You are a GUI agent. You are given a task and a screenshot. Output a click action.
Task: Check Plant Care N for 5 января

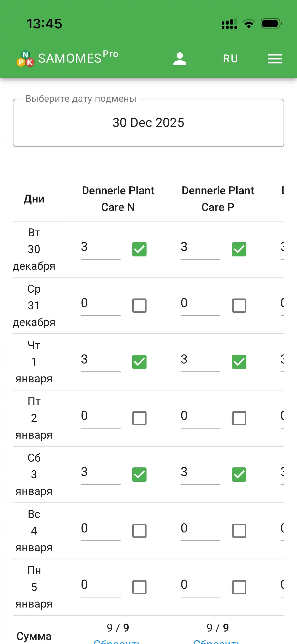point(139,587)
